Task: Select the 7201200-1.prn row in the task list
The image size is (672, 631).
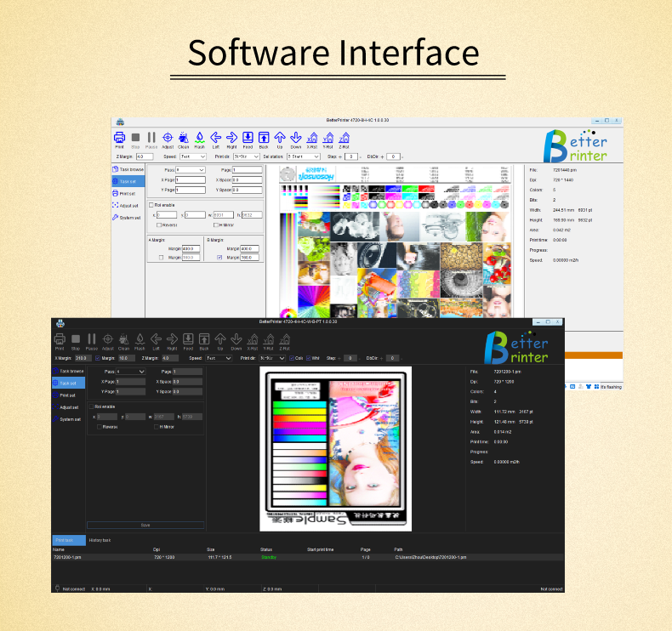Action: pos(68,557)
